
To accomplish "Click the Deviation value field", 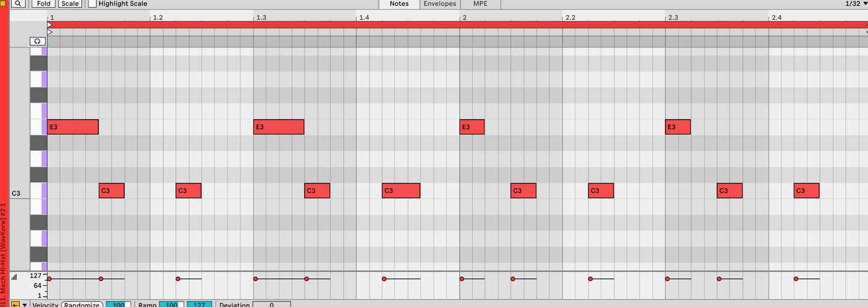I will [x=272, y=305].
